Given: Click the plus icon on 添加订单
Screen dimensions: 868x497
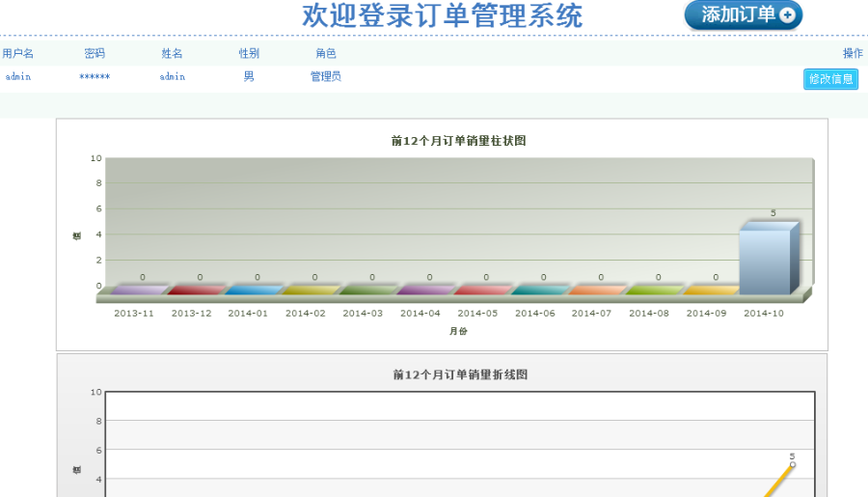Looking at the screenshot, I should coord(787,15).
